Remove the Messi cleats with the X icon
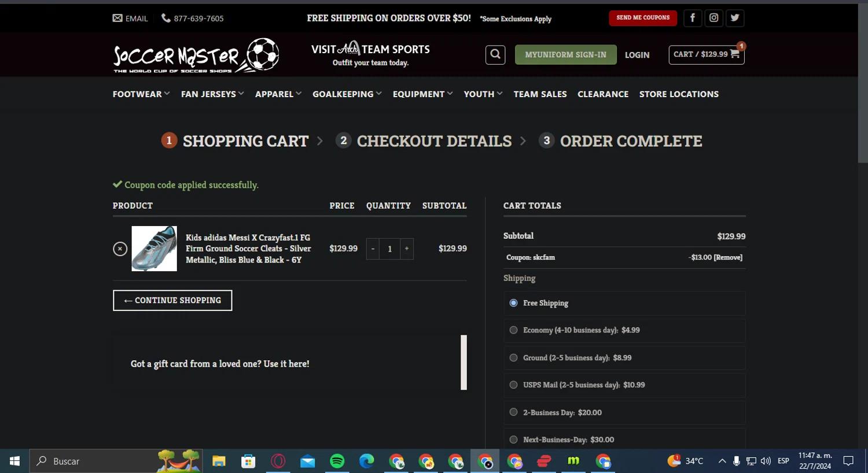Image resolution: width=868 pixels, height=473 pixels. click(120, 249)
